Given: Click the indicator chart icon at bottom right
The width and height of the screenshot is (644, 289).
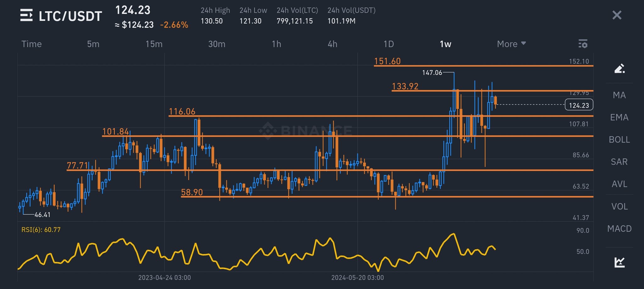Looking at the screenshot, I should coord(619,262).
